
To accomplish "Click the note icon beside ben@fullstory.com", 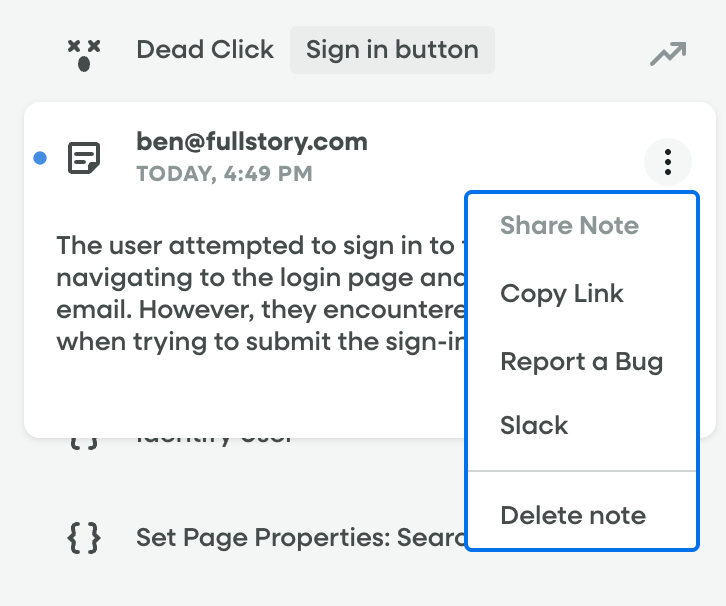I will click(x=84, y=158).
